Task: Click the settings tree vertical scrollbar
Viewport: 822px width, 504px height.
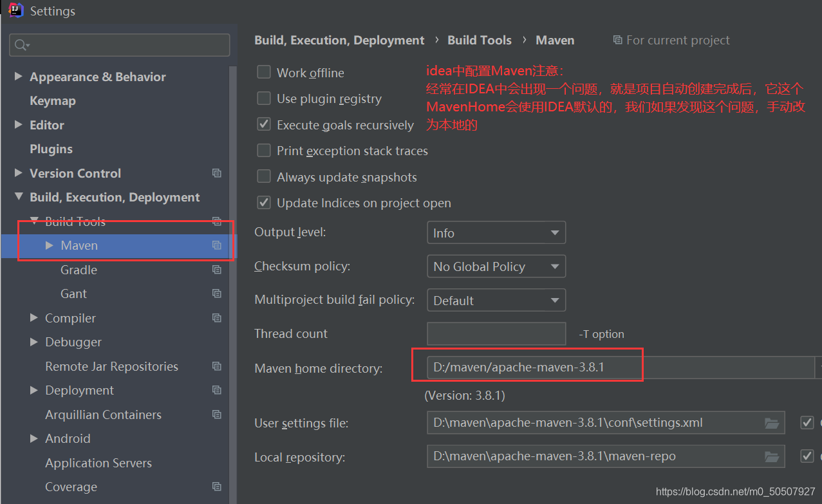Action: tap(233, 283)
